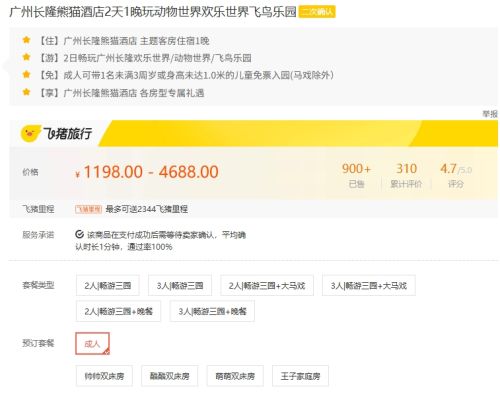Screen dimensions: 500x393
Task: Open the 310 累计评价 reviews count
Action: click(x=406, y=175)
